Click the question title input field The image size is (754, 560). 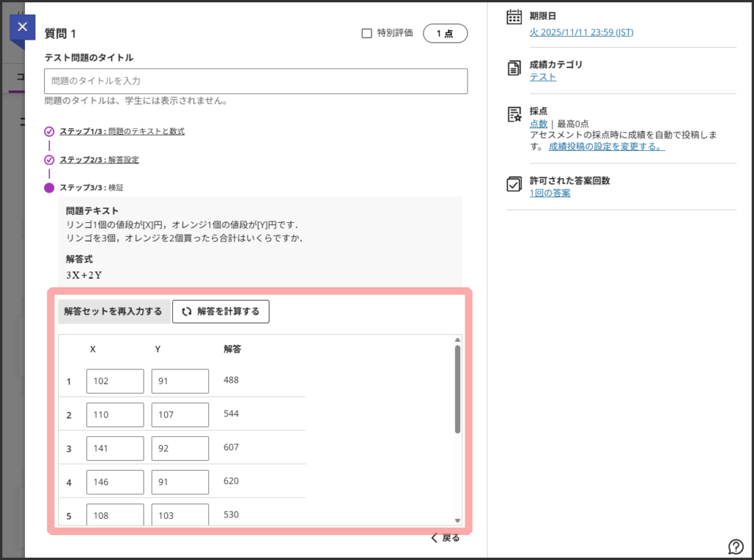[256, 81]
